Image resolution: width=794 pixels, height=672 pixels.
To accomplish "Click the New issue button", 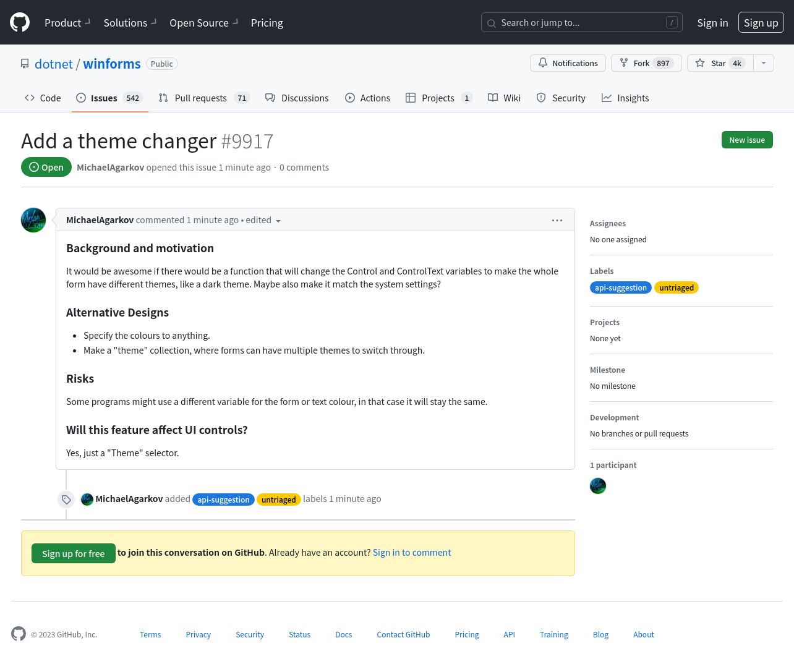I will click(747, 140).
